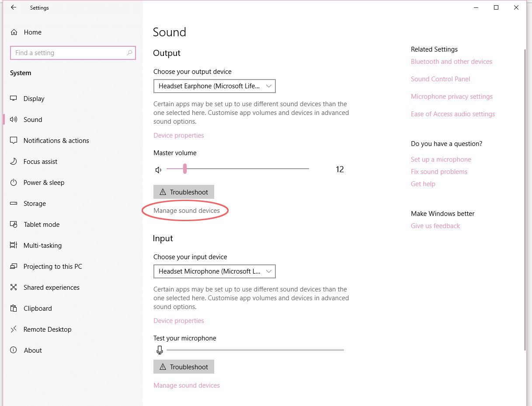Click Set up a microphone link

point(441,160)
